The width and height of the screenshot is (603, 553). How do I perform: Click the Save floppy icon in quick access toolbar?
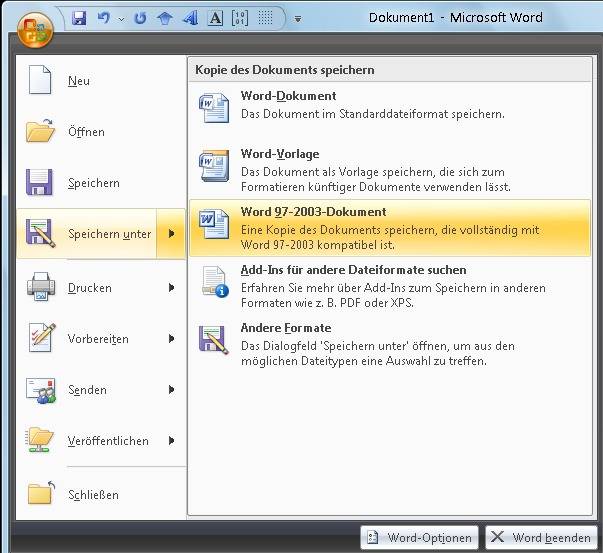[79, 18]
